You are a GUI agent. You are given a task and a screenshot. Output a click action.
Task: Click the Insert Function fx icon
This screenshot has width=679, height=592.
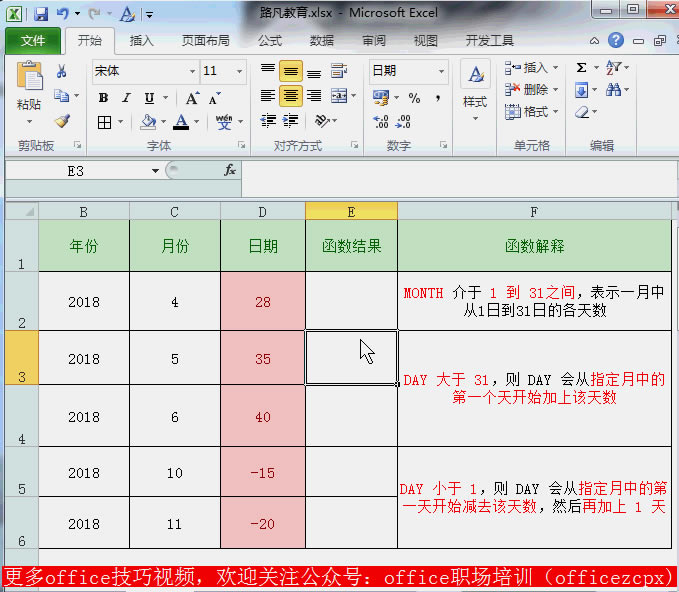pyautogui.click(x=230, y=171)
